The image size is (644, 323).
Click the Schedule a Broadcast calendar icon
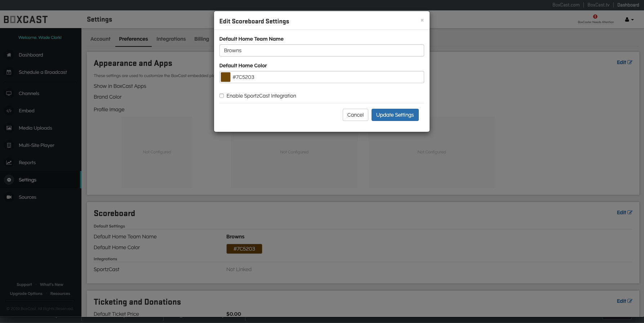(9, 72)
